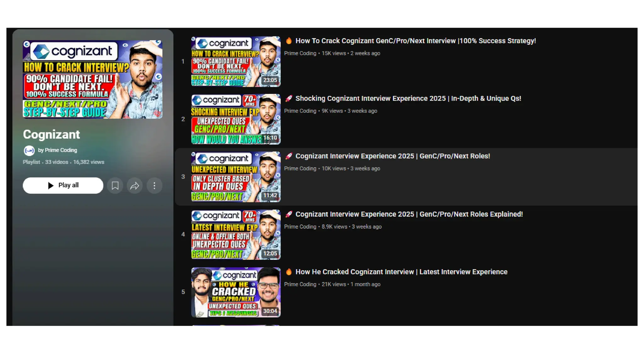Open the 'by Prime Coding' channel link
This screenshot has width=644, height=362.
coord(58,150)
